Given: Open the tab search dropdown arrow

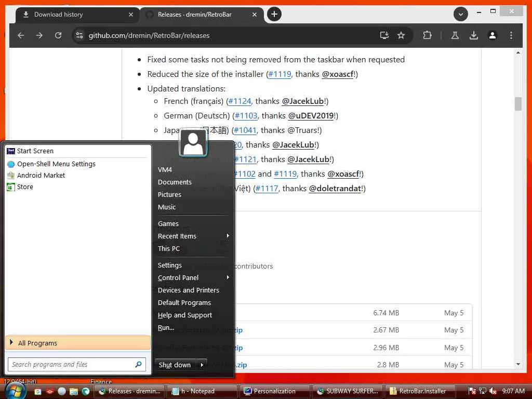Looking at the screenshot, I should [460, 14].
